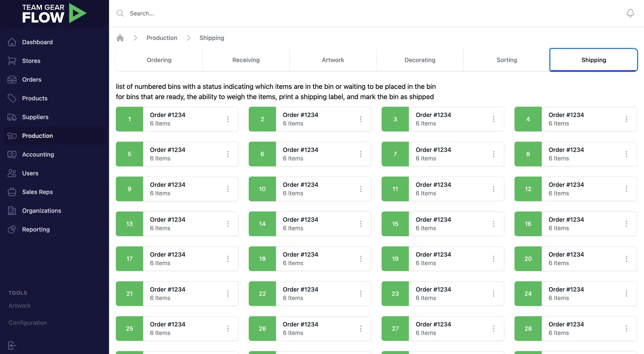The image size is (644, 354).
Task: Select green bin number 10 tile
Action: point(262,189)
